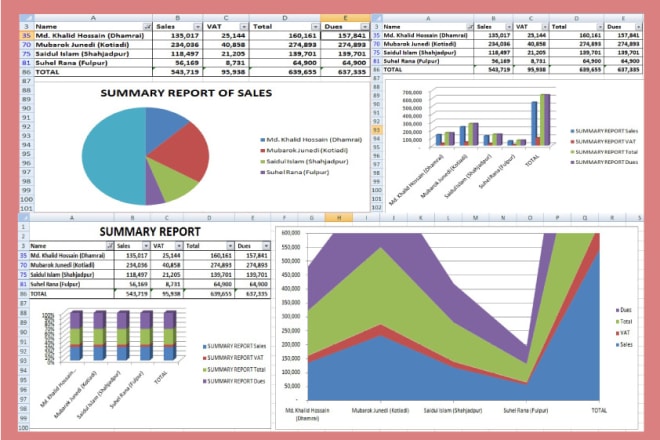Viewport: 660px width, 440px height.
Task: Click the 'SUMMARY REPORT OF SALES' chart title
Action: click(186, 93)
